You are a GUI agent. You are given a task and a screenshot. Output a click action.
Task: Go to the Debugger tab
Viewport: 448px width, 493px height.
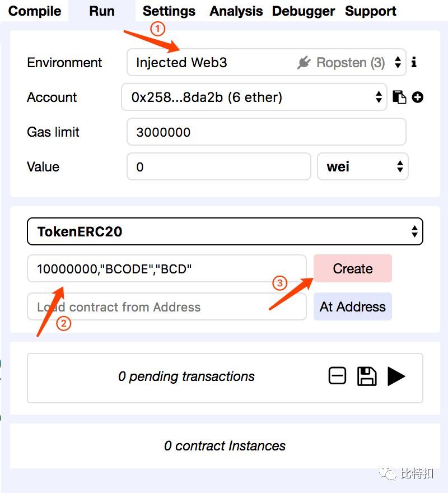click(x=304, y=11)
